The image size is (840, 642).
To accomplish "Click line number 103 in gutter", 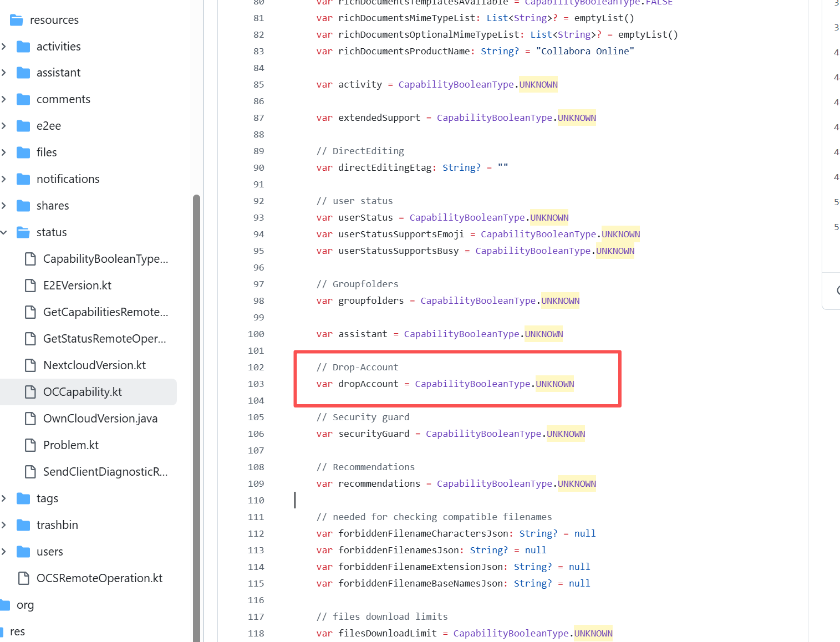I will [x=256, y=384].
